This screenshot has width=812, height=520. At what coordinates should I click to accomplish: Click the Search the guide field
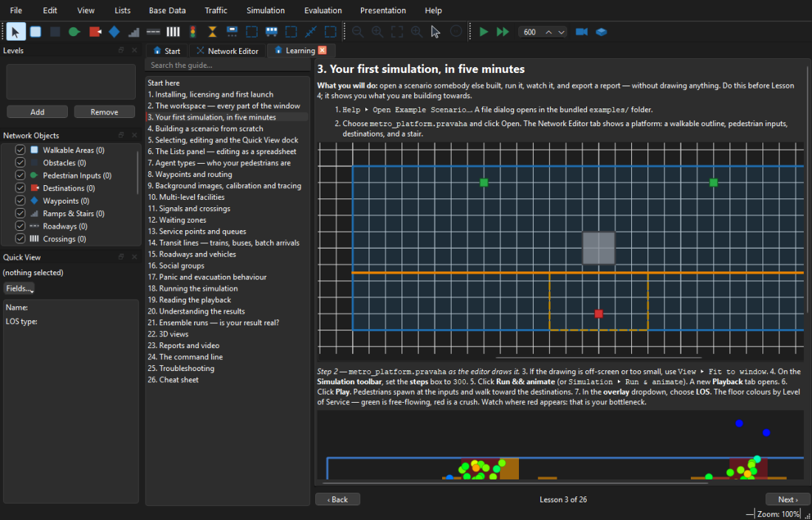[x=227, y=65]
